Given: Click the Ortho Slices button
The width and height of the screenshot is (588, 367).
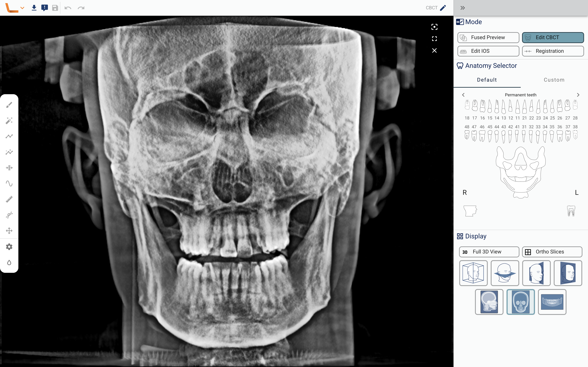Looking at the screenshot, I should click(x=552, y=252).
